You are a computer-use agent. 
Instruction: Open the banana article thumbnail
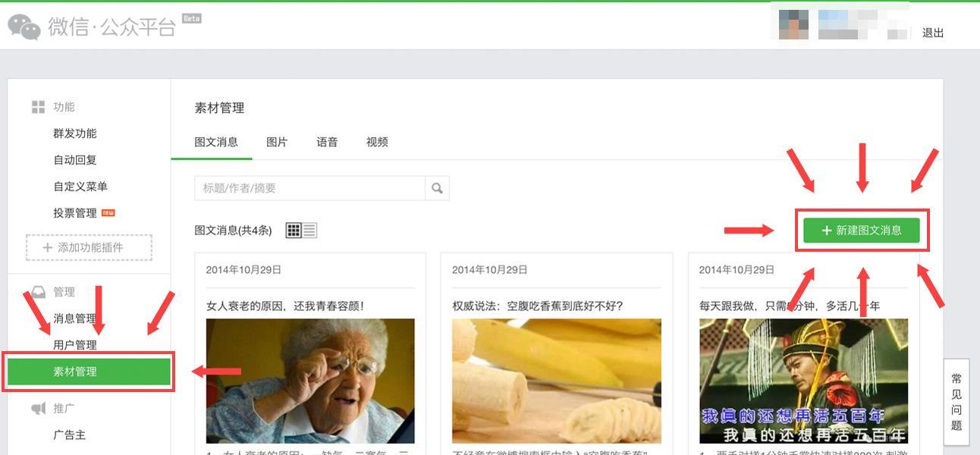[x=556, y=381]
